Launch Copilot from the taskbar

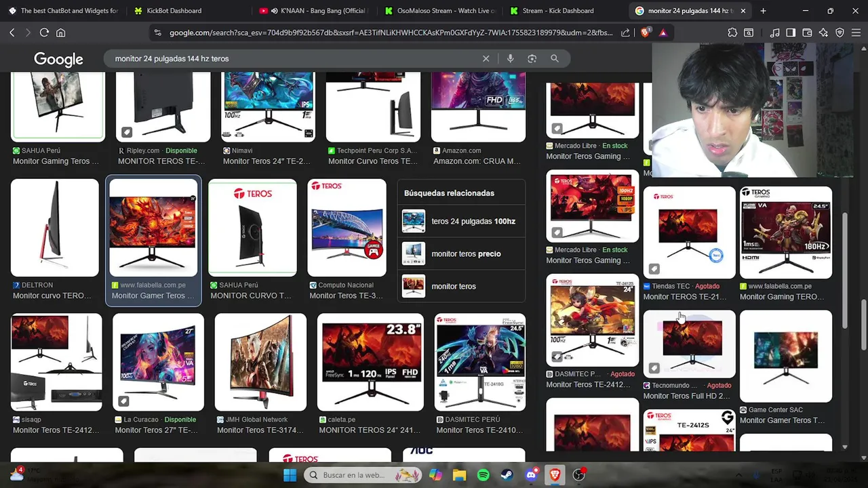[x=435, y=475]
